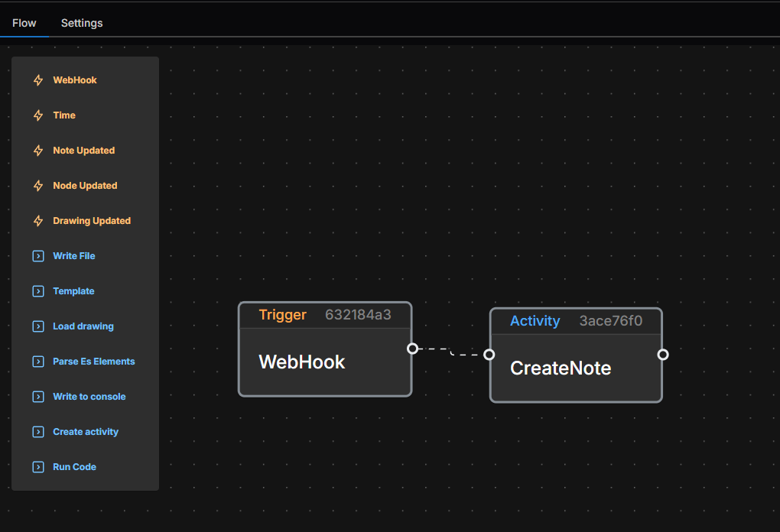This screenshot has width=780, height=532.
Task: Click the activity icon beside Run Code
Action: 38,467
